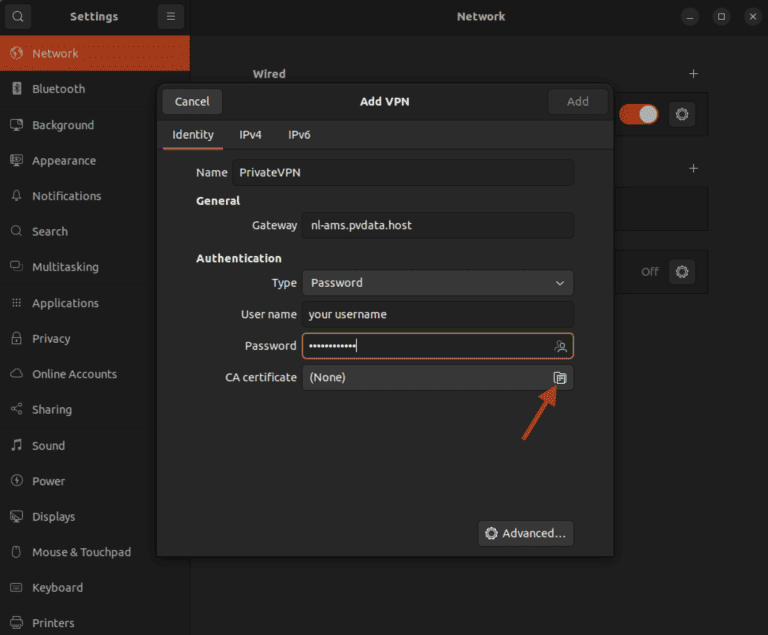Image resolution: width=768 pixels, height=635 pixels.
Task: Switch to the IPv4 tab
Action: point(250,135)
